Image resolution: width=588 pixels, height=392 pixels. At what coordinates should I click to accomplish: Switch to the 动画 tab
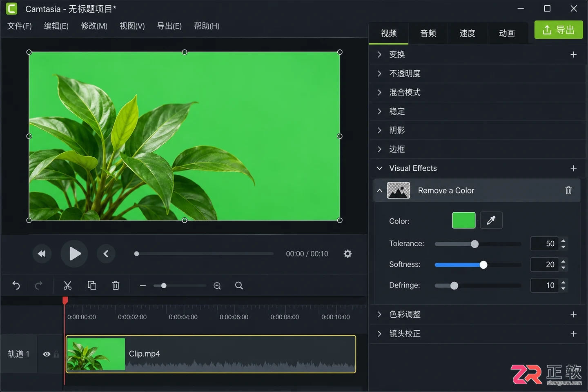tap(507, 33)
